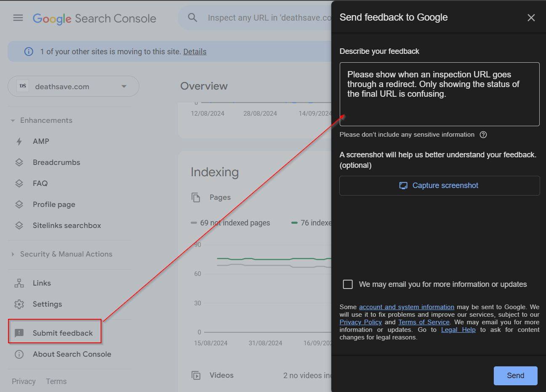Click the Overview page heading
Viewport: 546px width, 392px height.
(204, 86)
